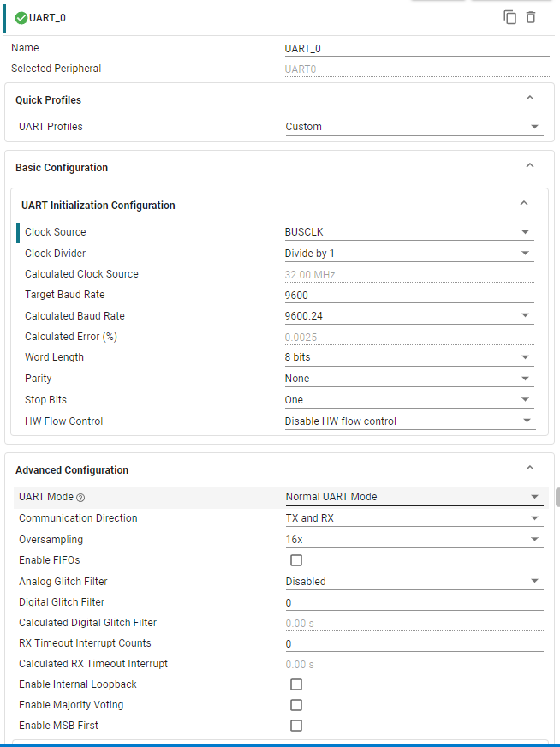Collapse the Basic Configuration section
The height and width of the screenshot is (747, 560).
point(530,166)
